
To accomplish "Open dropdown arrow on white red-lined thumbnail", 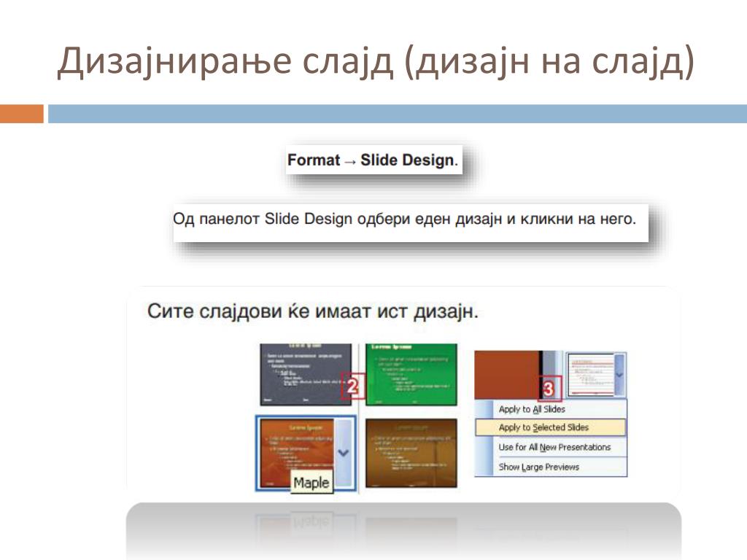I will tap(619, 375).
